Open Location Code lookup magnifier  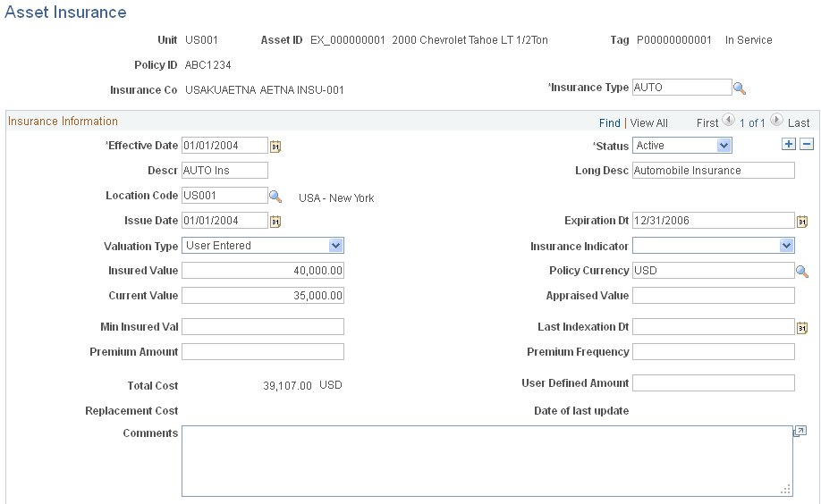coord(275,197)
